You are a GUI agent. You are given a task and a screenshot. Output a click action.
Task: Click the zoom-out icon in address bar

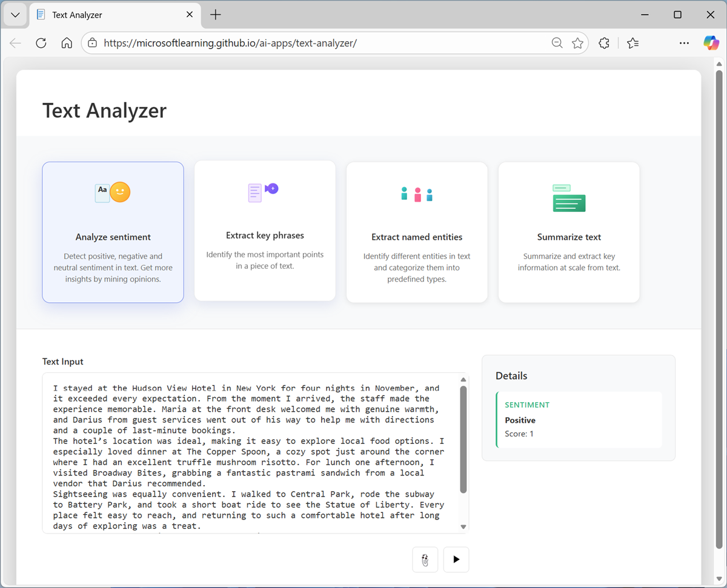click(x=557, y=42)
